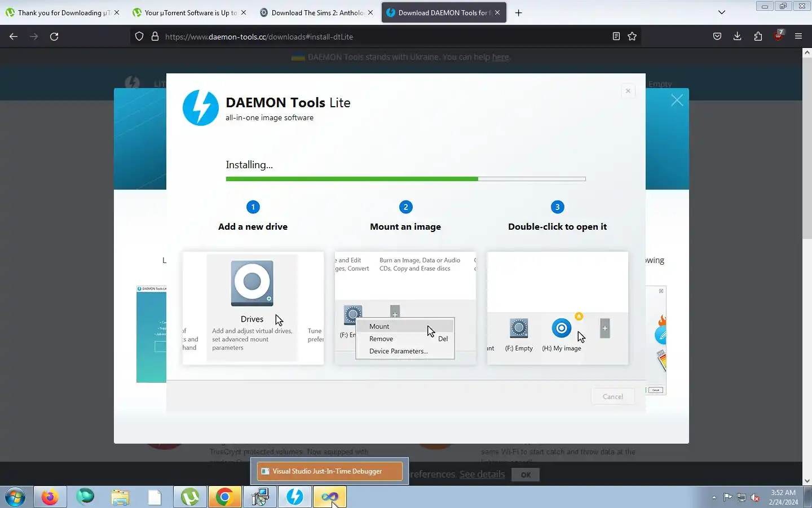
Task: Click the (H:) My image drive icon
Action: pyautogui.click(x=561, y=328)
